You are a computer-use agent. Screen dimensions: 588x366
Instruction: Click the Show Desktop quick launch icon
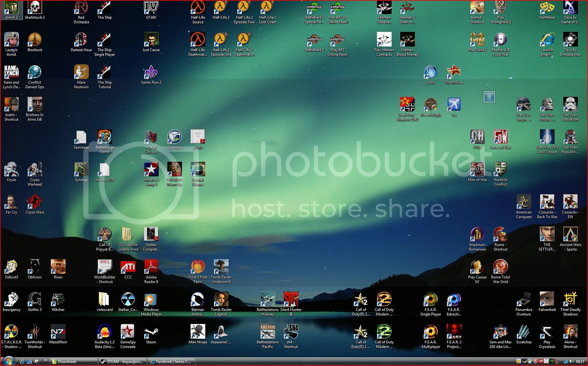pyautogui.click(x=30, y=362)
